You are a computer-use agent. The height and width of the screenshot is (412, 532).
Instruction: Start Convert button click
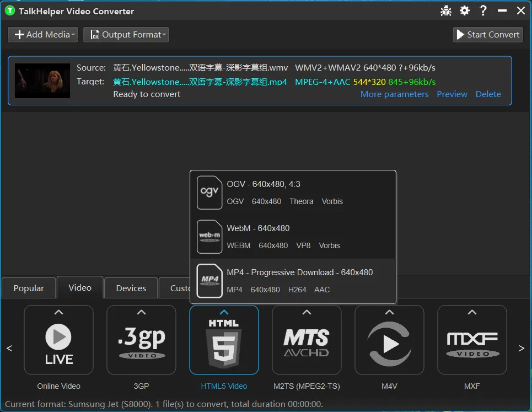pyautogui.click(x=488, y=35)
